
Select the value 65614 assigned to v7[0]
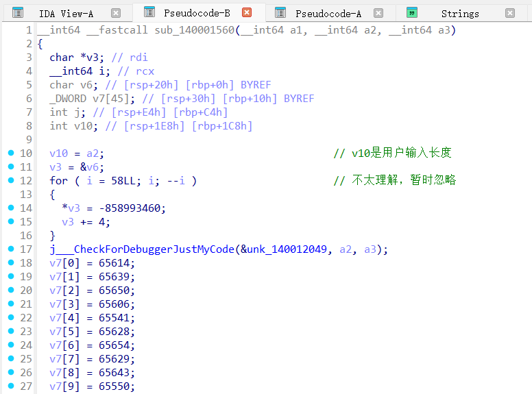pyautogui.click(x=114, y=263)
